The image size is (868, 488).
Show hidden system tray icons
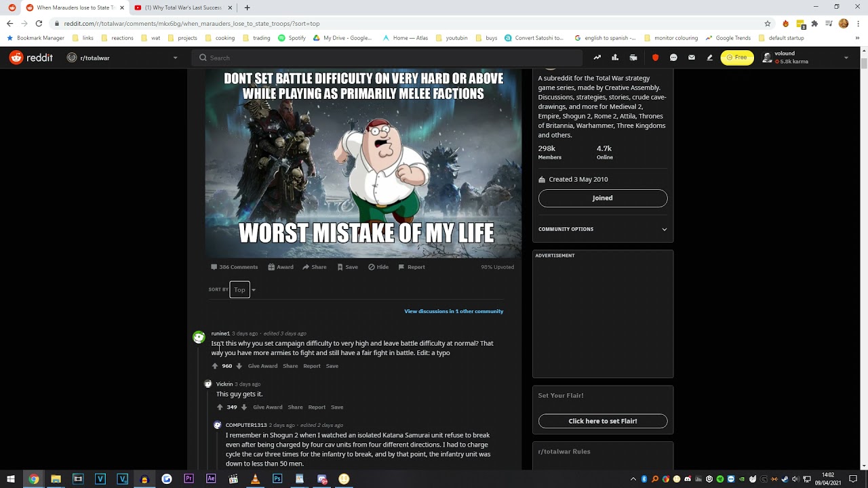pyautogui.click(x=633, y=479)
